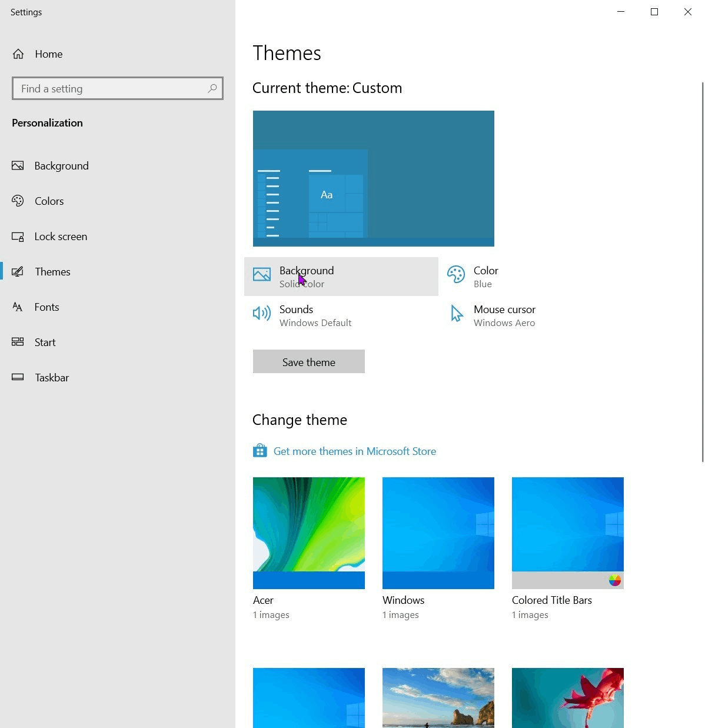Open Mouse cursor Windows Aero option
705x728 pixels.
536,315
